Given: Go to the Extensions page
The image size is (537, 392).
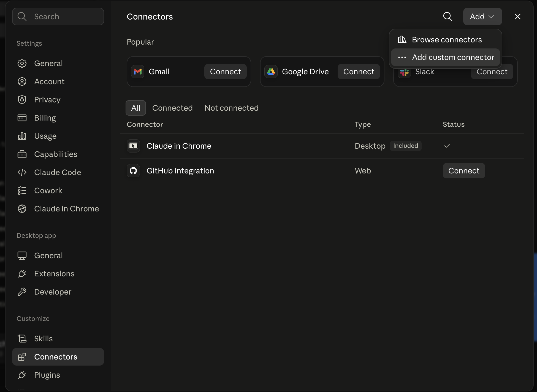Looking at the screenshot, I should pyautogui.click(x=58, y=274).
